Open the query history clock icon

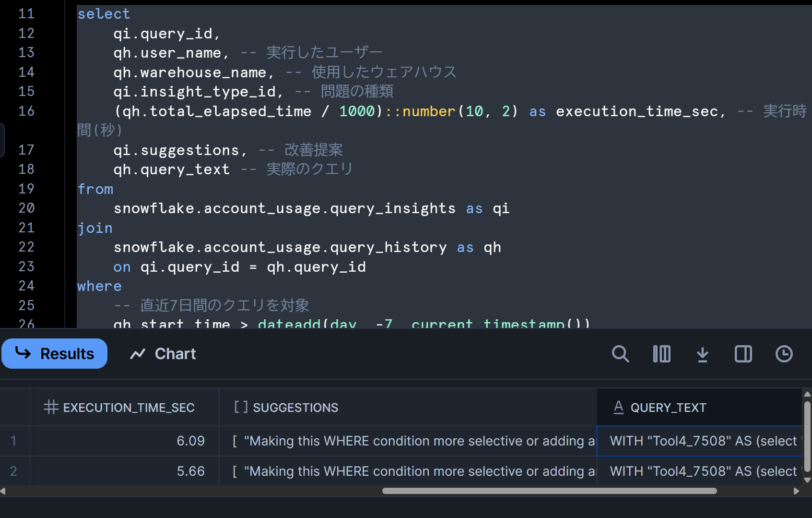784,354
